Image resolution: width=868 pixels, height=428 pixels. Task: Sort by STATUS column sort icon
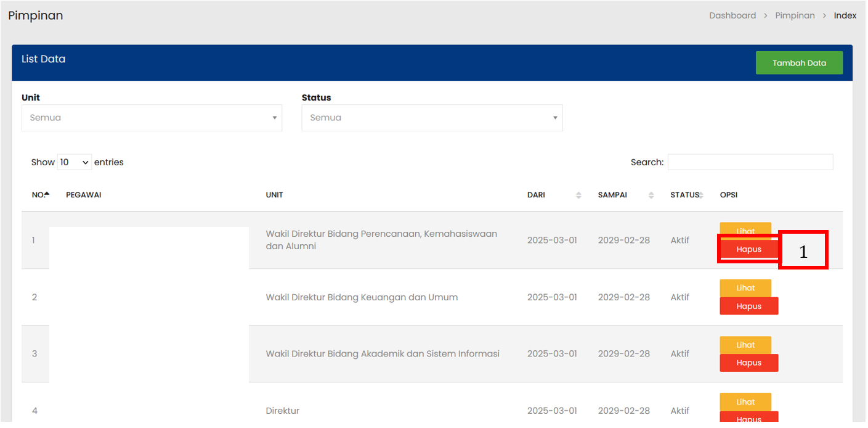point(701,195)
